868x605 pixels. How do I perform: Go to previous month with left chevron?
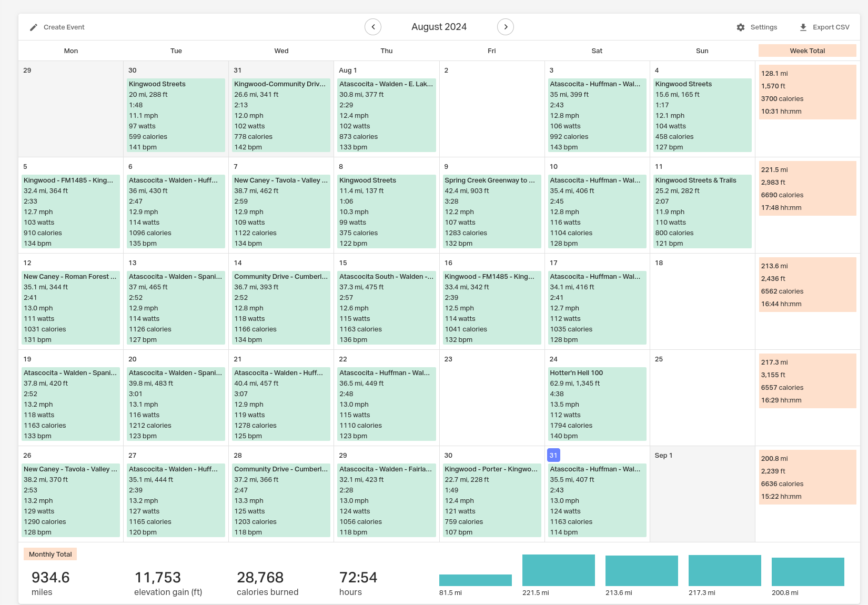373,27
